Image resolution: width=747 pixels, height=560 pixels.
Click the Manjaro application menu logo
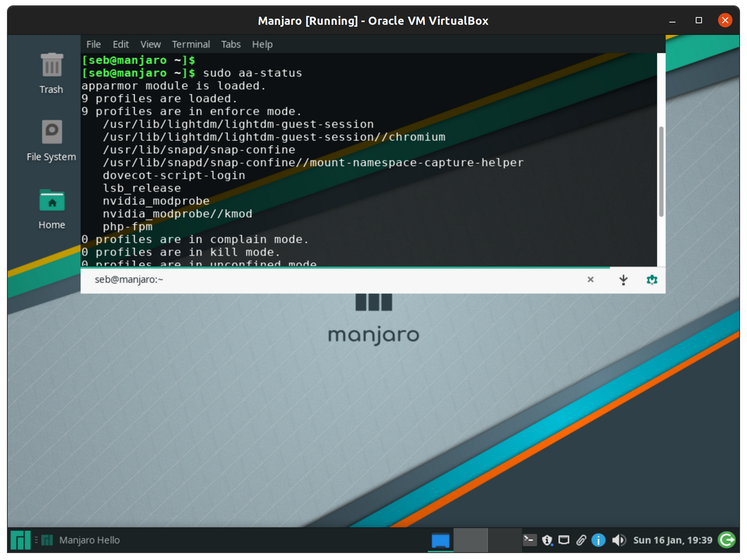pyautogui.click(x=20, y=540)
